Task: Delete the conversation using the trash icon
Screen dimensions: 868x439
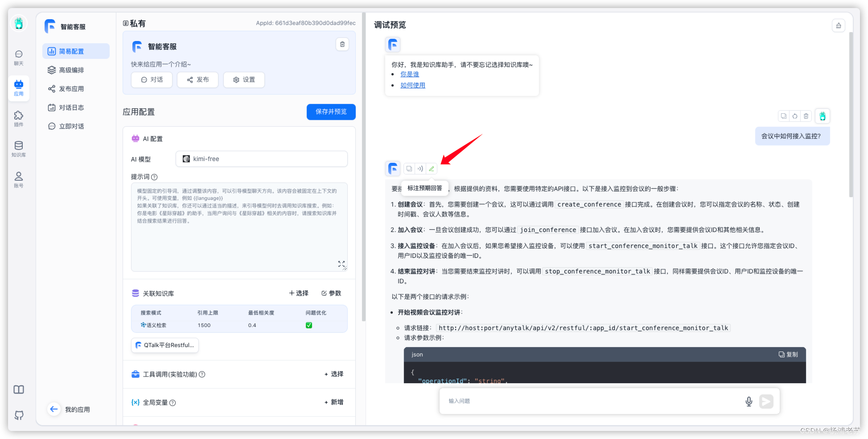Action: coord(806,116)
